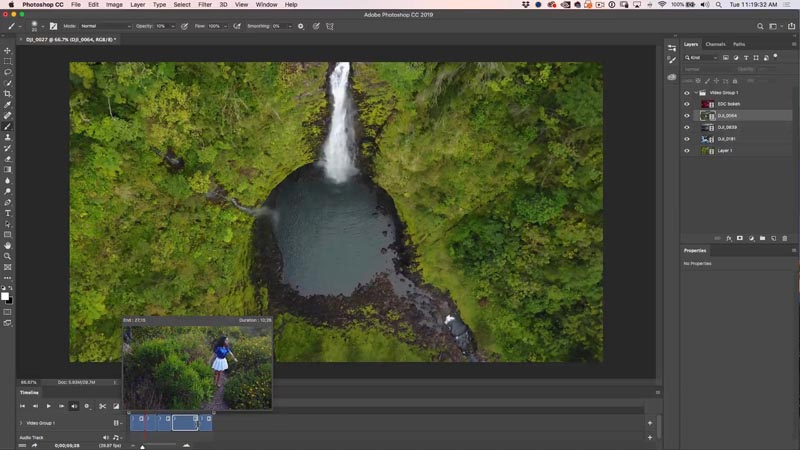
Task: Open Video Group 1 filmstrip media menu
Action: 117,423
